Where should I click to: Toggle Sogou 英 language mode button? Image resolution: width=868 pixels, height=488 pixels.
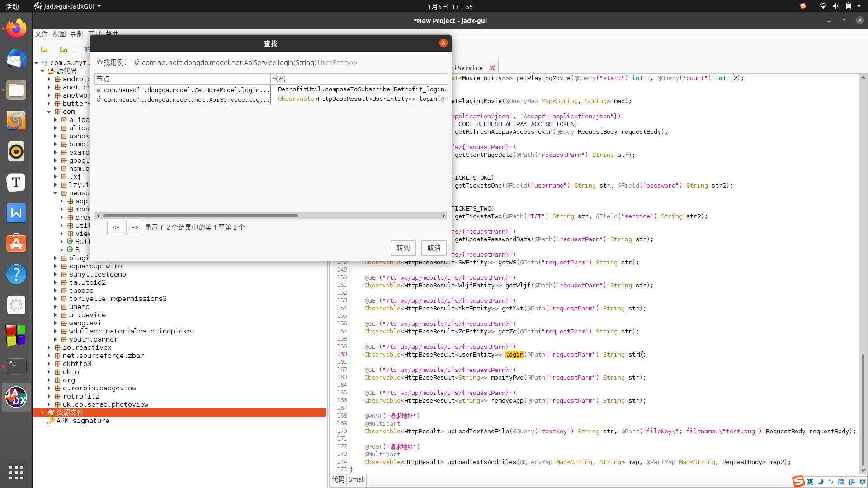click(x=810, y=482)
